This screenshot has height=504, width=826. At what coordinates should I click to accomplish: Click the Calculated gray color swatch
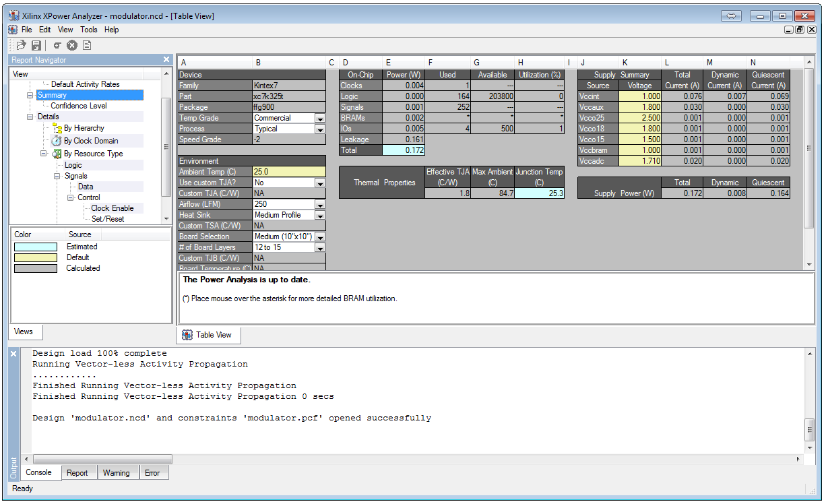[36, 268]
